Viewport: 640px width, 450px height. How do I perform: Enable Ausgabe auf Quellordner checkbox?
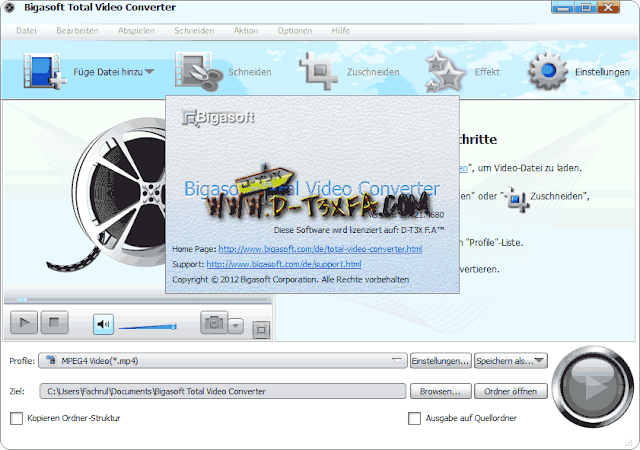point(414,418)
